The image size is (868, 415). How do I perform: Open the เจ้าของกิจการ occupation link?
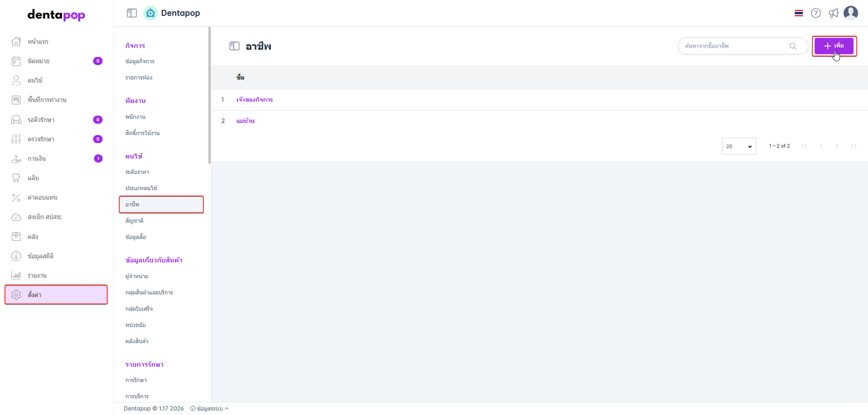click(255, 100)
